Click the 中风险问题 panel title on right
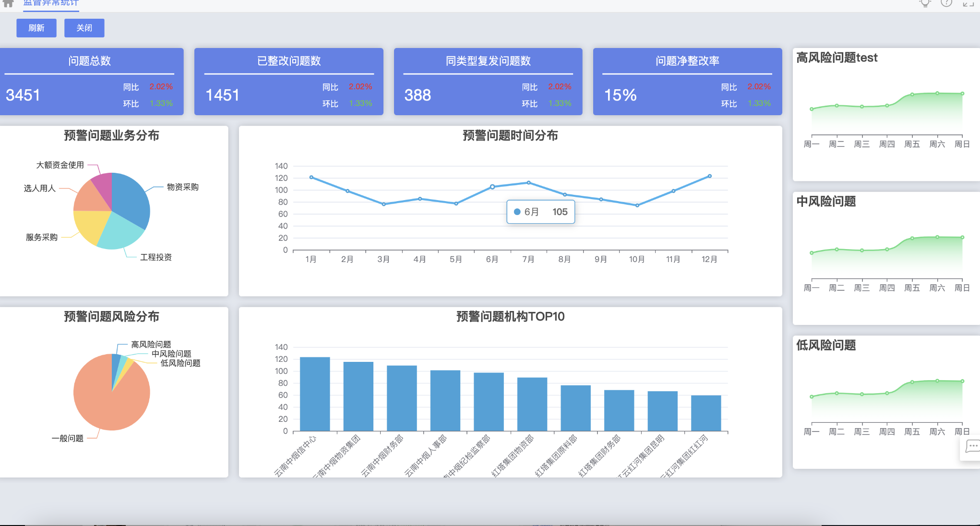Image resolution: width=980 pixels, height=526 pixels. coord(826,201)
